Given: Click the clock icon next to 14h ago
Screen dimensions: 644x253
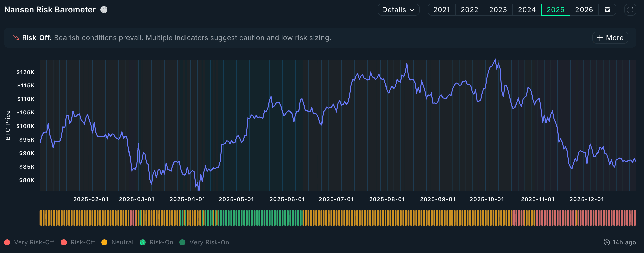Looking at the screenshot, I should tap(607, 242).
